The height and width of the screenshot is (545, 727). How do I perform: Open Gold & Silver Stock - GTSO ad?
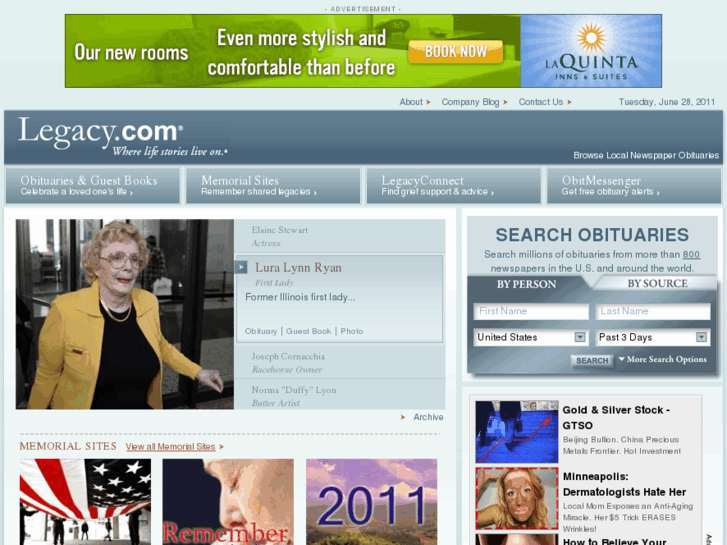pos(616,417)
